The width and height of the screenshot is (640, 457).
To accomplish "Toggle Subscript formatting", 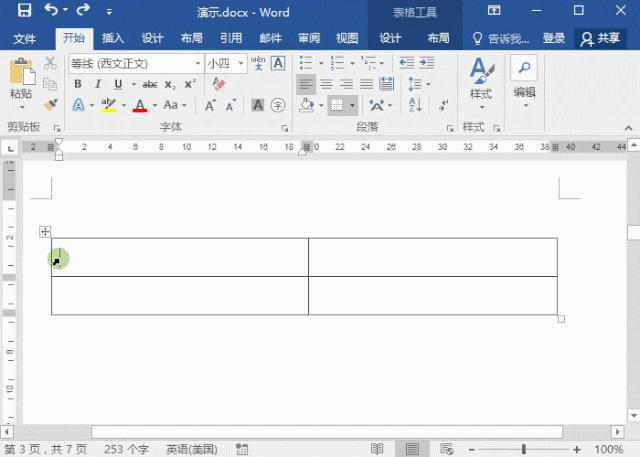I will point(170,84).
